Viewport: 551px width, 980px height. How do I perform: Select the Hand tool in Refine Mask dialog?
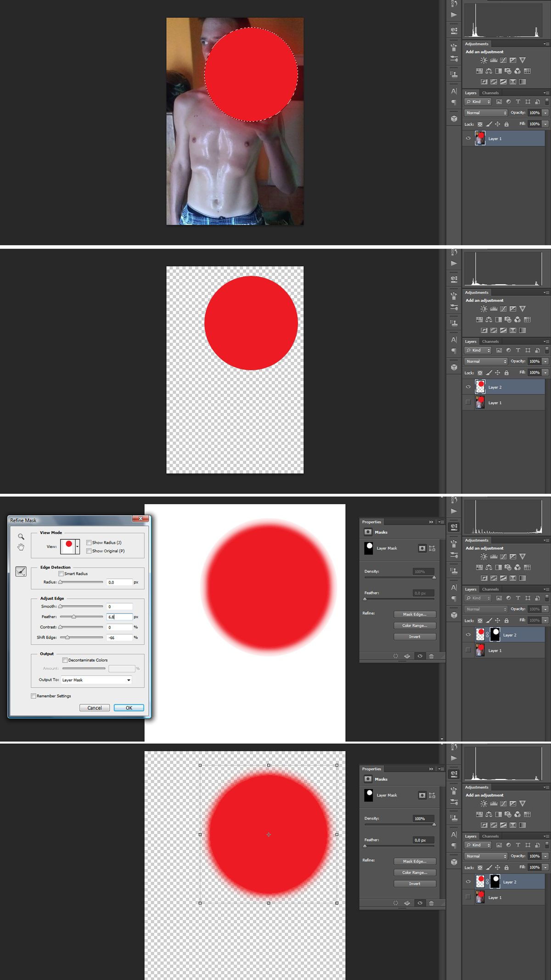tap(21, 547)
